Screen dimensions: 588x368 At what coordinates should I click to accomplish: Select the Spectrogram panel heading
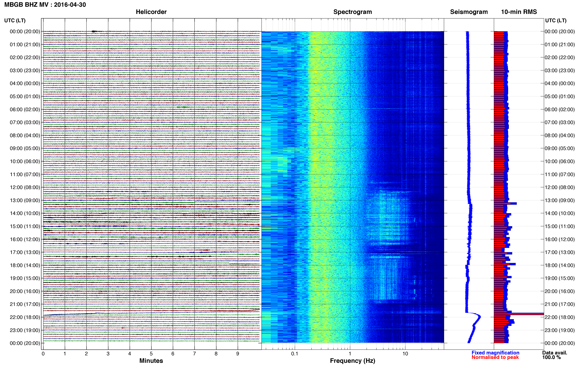(352, 12)
